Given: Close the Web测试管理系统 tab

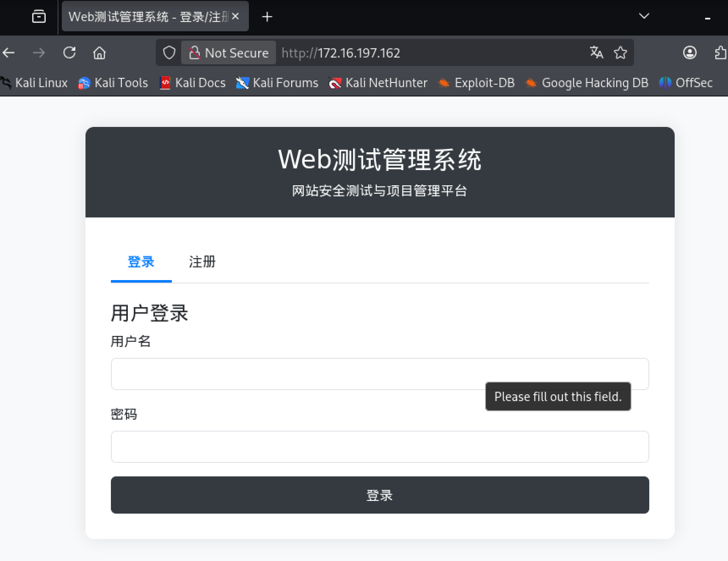Looking at the screenshot, I should coord(236,16).
